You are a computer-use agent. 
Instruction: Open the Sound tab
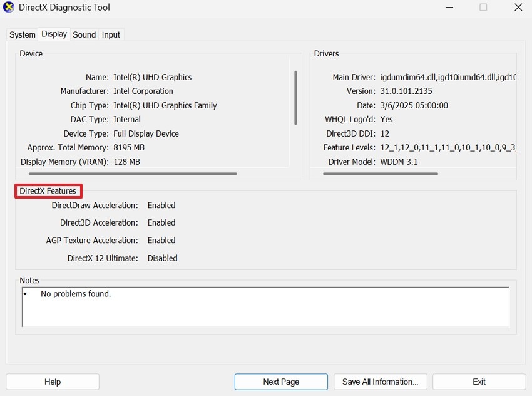tap(84, 34)
